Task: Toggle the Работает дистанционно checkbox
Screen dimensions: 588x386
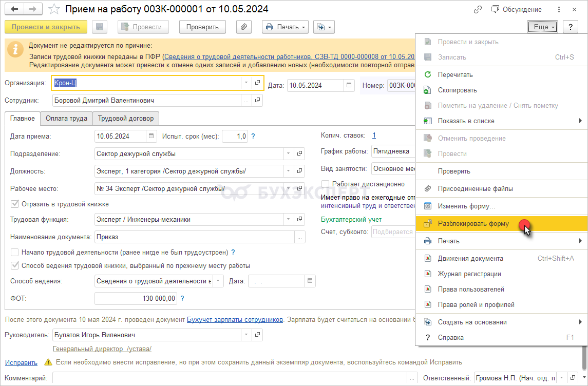Action: (x=325, y=184)
